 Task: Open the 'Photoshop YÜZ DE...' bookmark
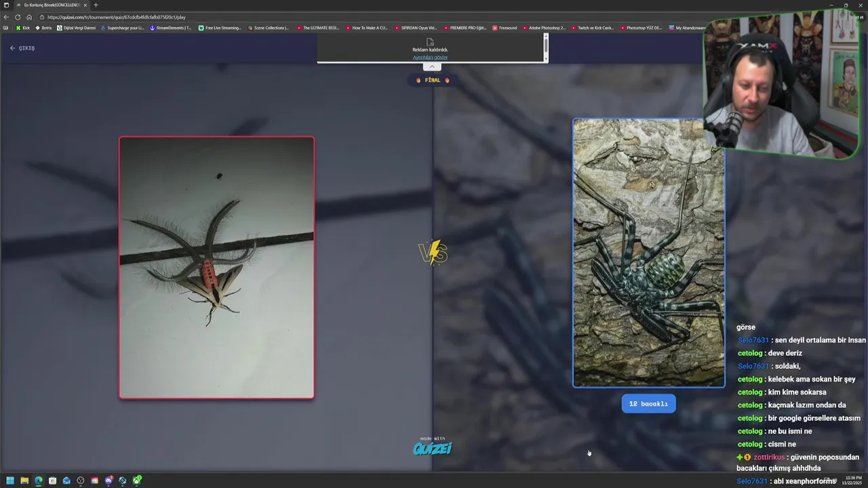pyautogui.click(x=642, y=28)
